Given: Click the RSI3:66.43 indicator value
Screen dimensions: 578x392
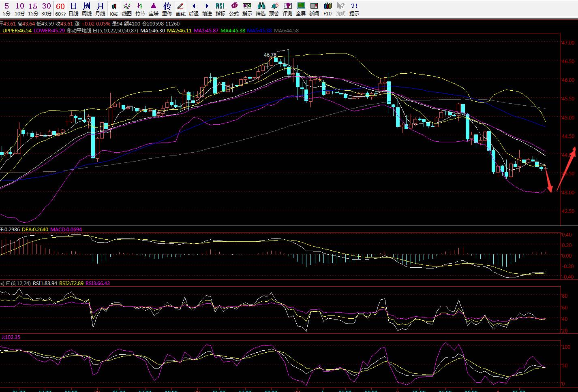Looking at the screenshot, I should coord(98,283).
